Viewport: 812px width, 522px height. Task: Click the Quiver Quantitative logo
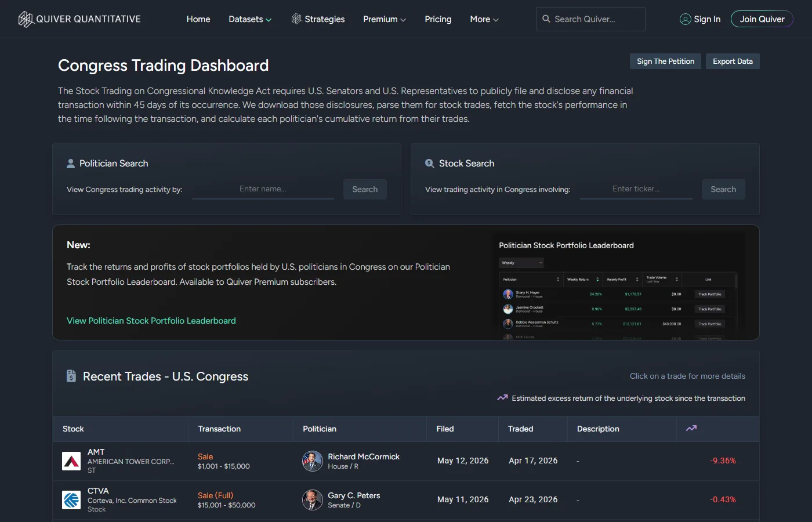click(x=79, y=19)
